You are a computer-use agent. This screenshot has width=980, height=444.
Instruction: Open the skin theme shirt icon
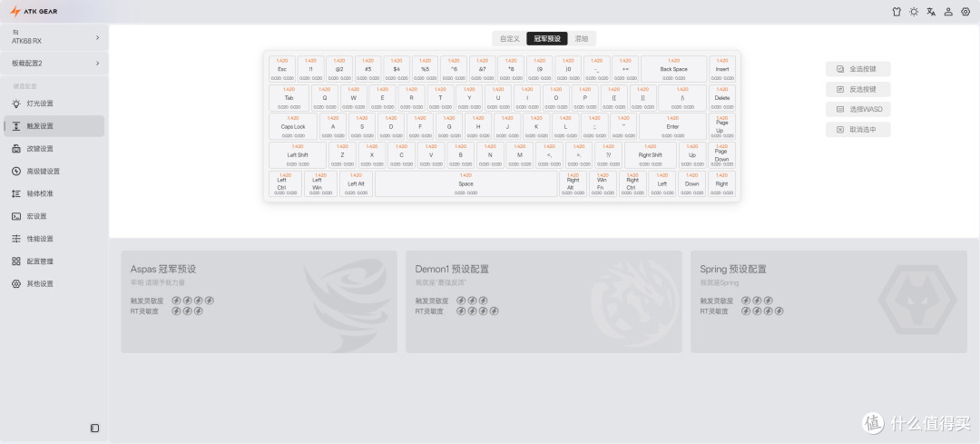tap(897, 11)
